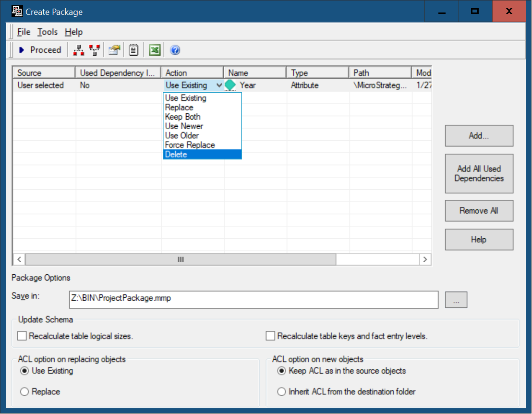The image size is (532, 414).
Task: Enable Recalculate table logical sizes checkbox
Action: pyautogui.click(x=22, y=336)
